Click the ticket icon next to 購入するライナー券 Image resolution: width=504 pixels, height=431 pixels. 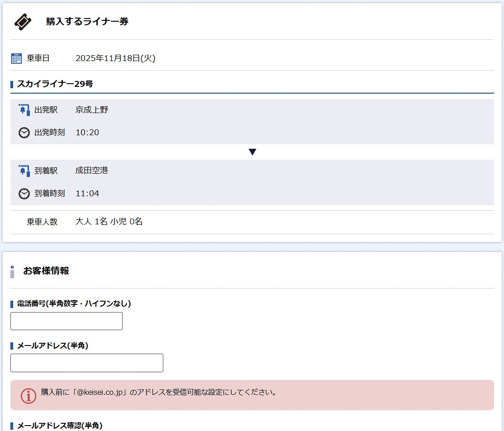tap(22, 22)
